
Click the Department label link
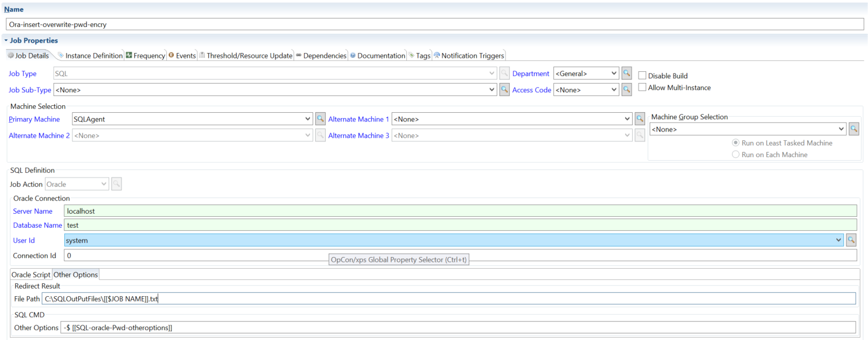point(531,74)
